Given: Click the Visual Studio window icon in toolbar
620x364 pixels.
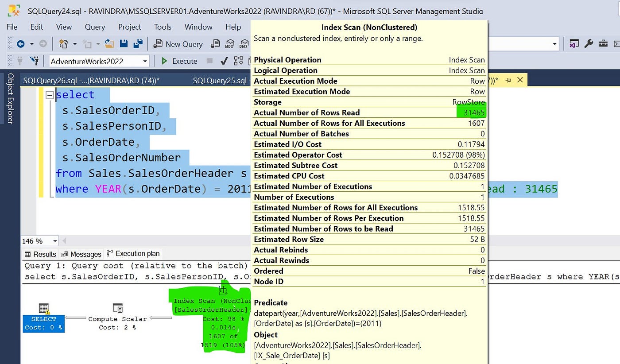Looking at the screenshot, I should [574, 44].
